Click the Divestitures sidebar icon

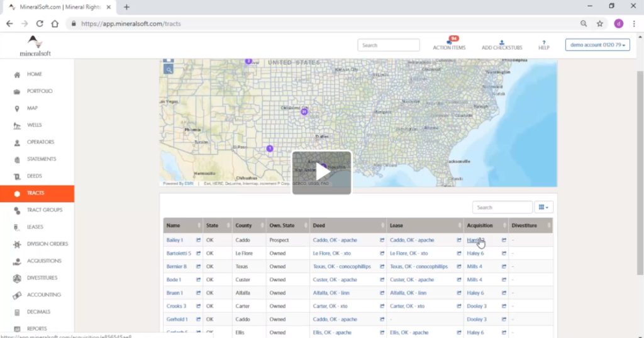[x=17, y=278]
